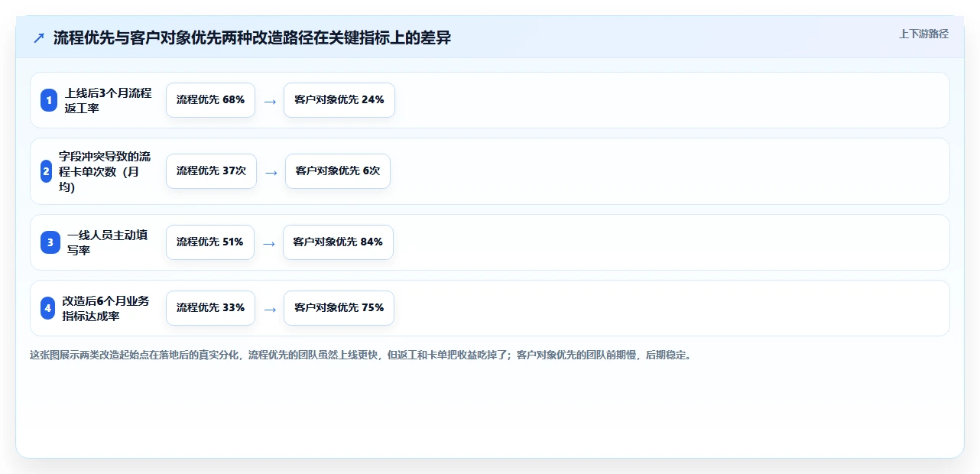980x474 pixels.
Task: Click the 流程优先 68% chip
Action: pyautogui.click(x=210, y=100)
